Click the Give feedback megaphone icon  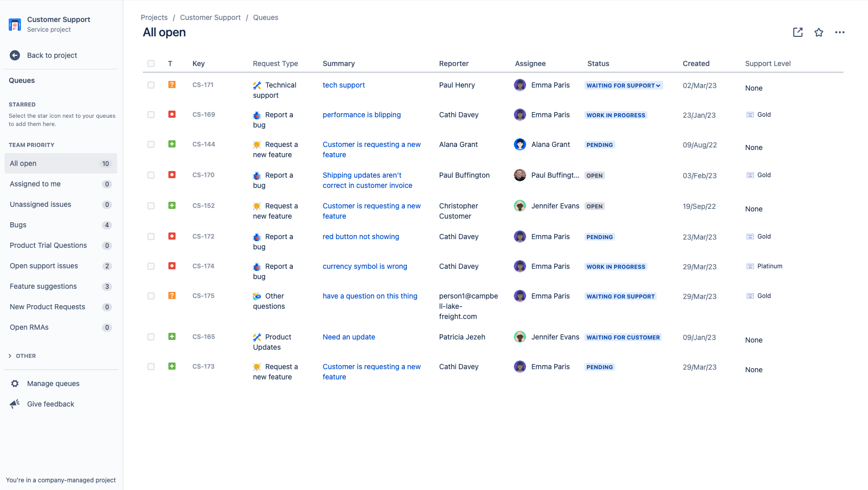[15, 404]
